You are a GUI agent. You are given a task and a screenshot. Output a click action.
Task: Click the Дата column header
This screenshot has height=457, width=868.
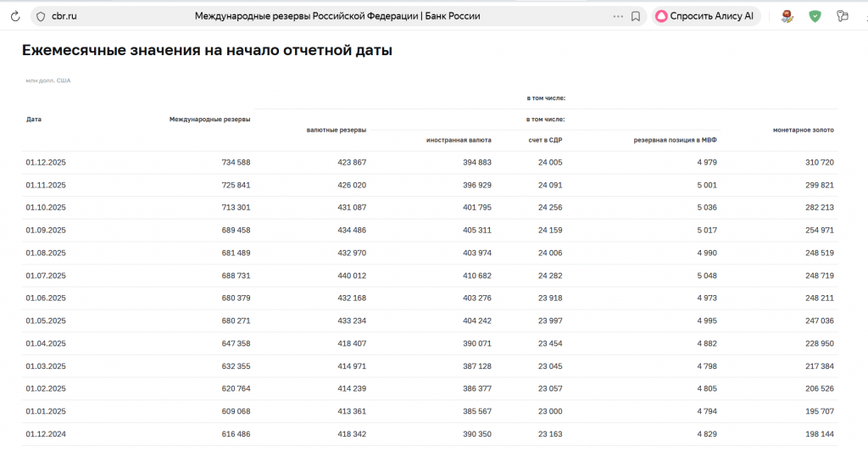pos(34,120)
